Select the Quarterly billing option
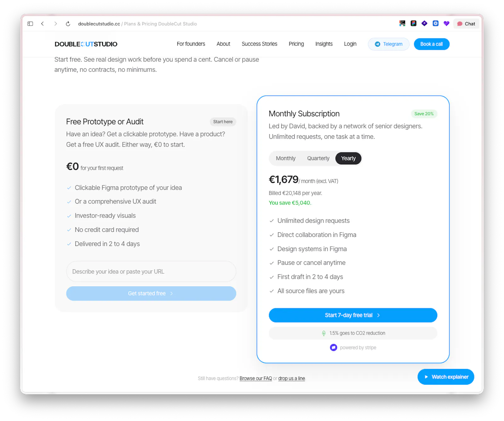The height and width of the screenshot is (421, 504). click(318, 158)
